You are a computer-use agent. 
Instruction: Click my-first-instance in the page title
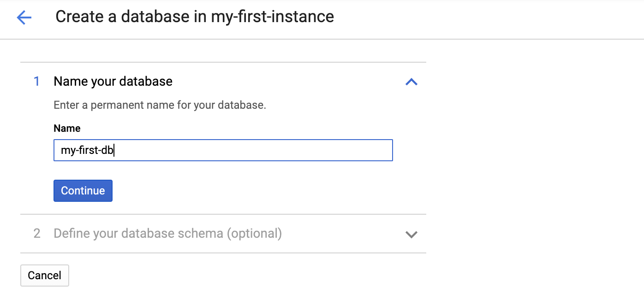272,17
